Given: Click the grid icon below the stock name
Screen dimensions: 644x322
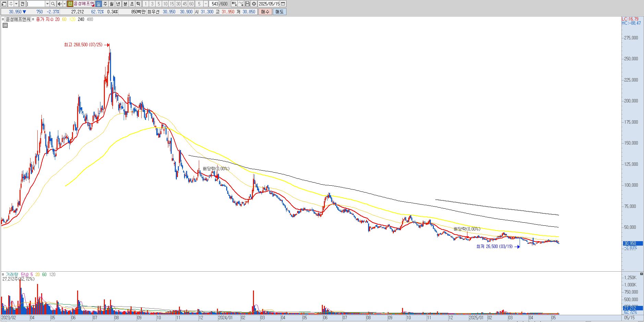Looking at the screenshot, I should 5,25.
